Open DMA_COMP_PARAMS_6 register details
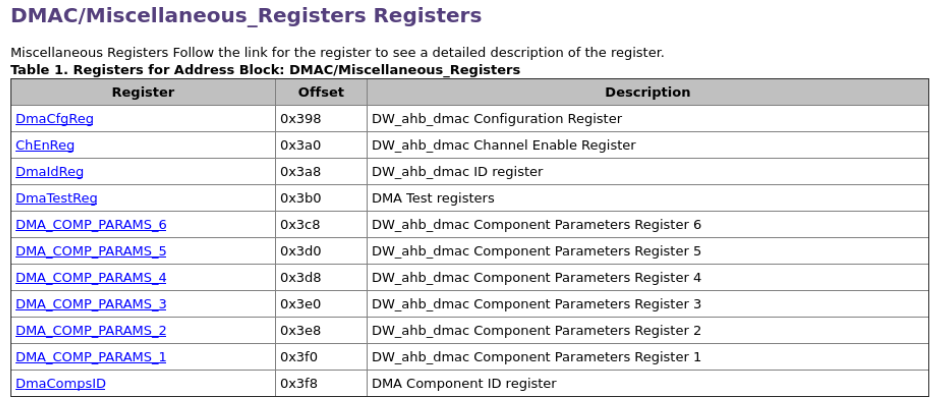The image size is (935, 401). click(91, 225)
